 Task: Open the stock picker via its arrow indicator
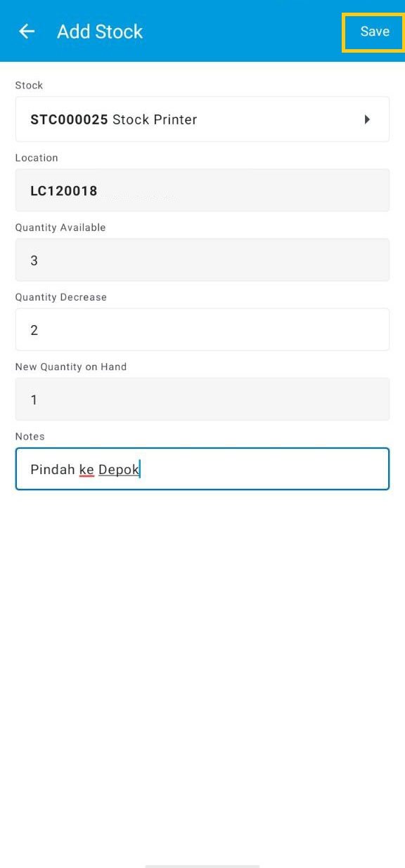367,119
